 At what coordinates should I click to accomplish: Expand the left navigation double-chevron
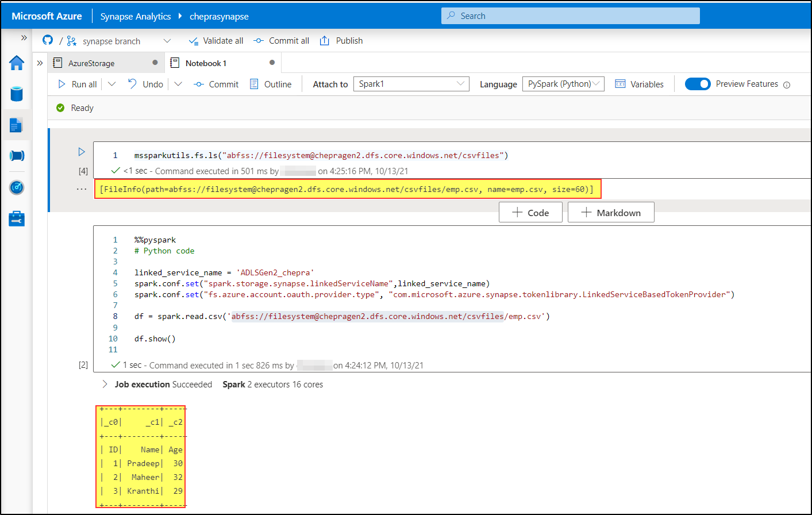tap(24, 38)
